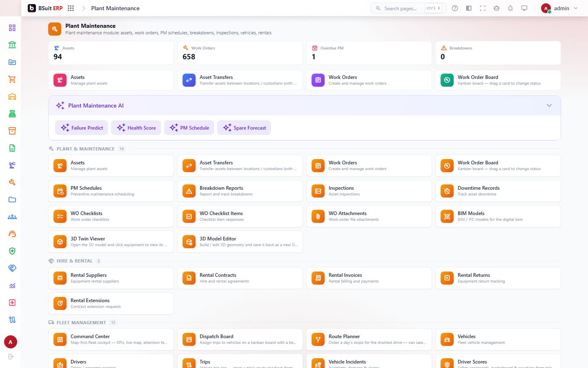
Task: Click the Health Score AI button
Action: (136, 128)
